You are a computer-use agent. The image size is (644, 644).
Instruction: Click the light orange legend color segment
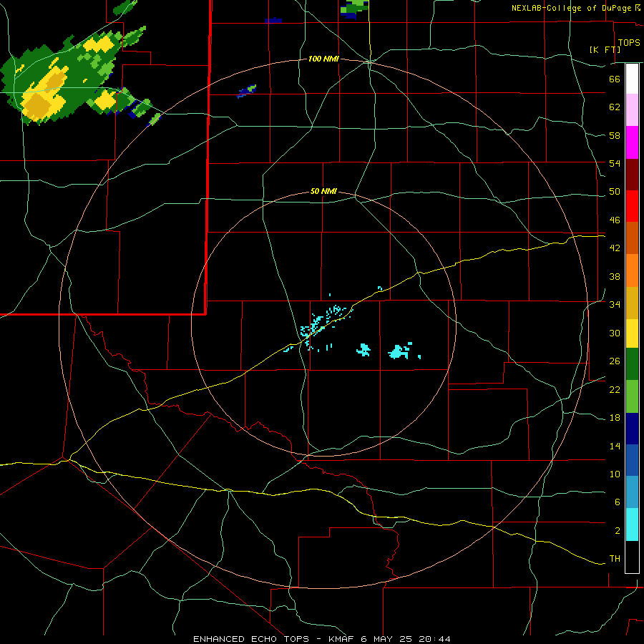point(632,270)
